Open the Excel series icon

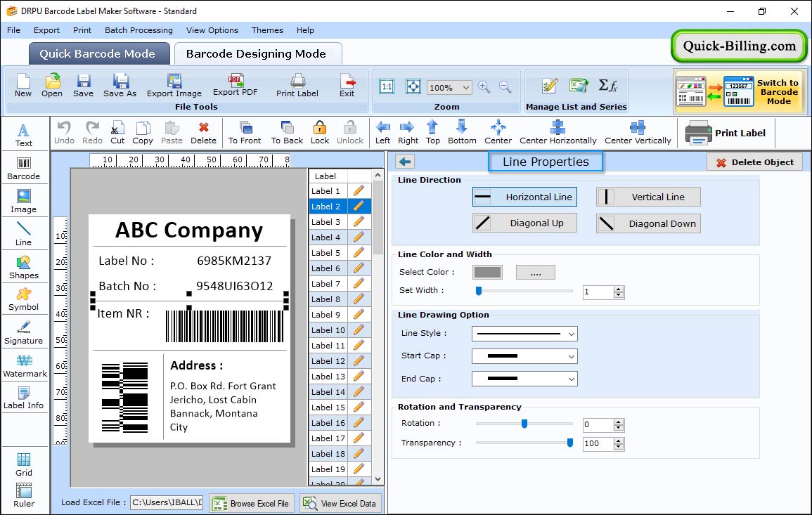coord(579,86)
